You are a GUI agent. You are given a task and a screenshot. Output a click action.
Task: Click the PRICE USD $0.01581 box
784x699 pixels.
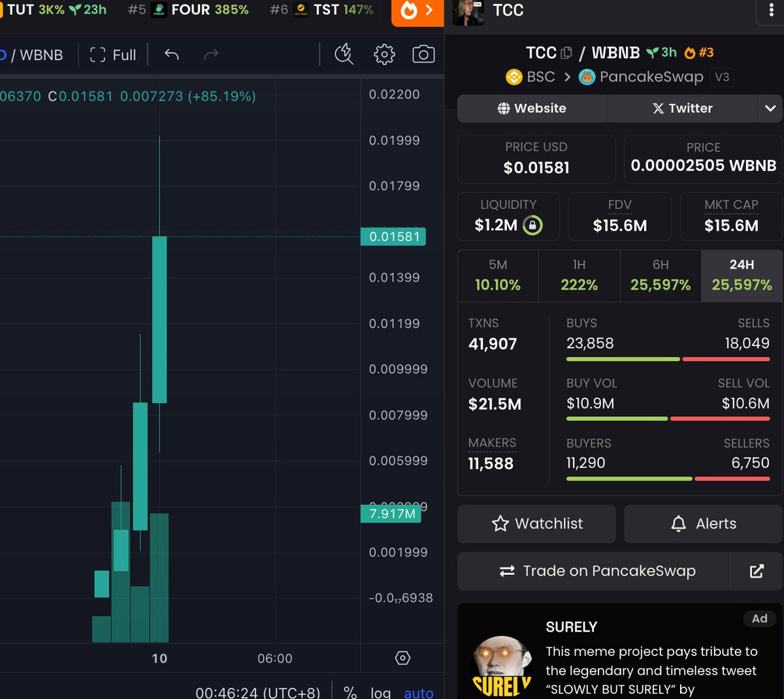pos(536,159)
